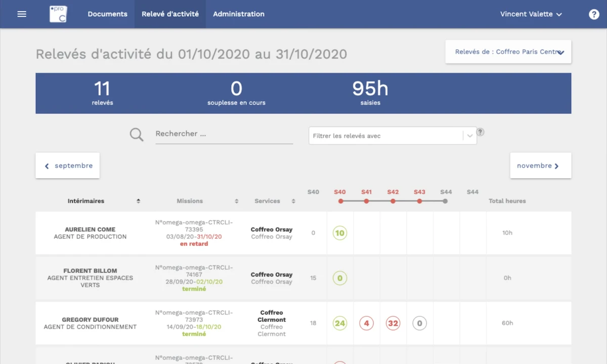
Task: Click the search magnifier icon
Action: point(137,134)
